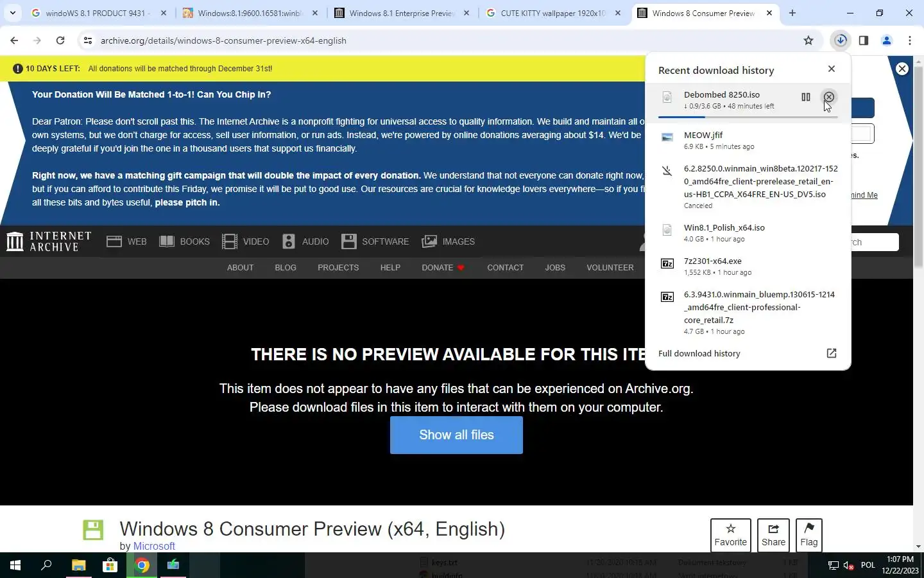Flag this archive item

tap(809, 535)
